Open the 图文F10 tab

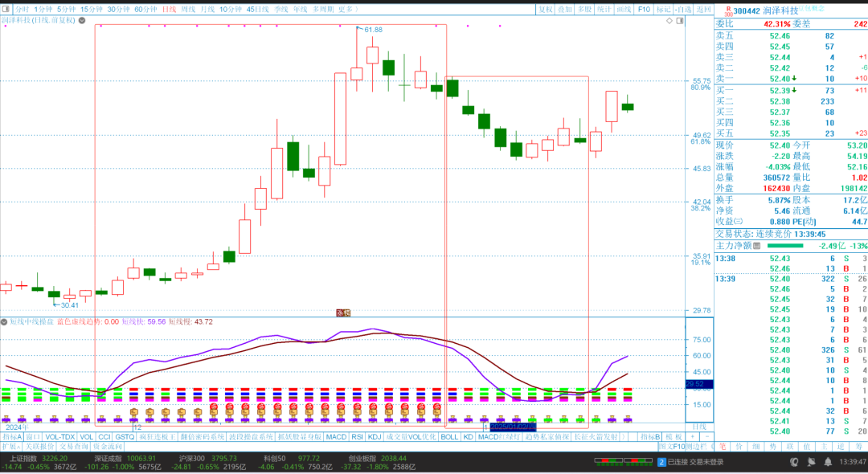pyautogui.click(x=671, y=447)
